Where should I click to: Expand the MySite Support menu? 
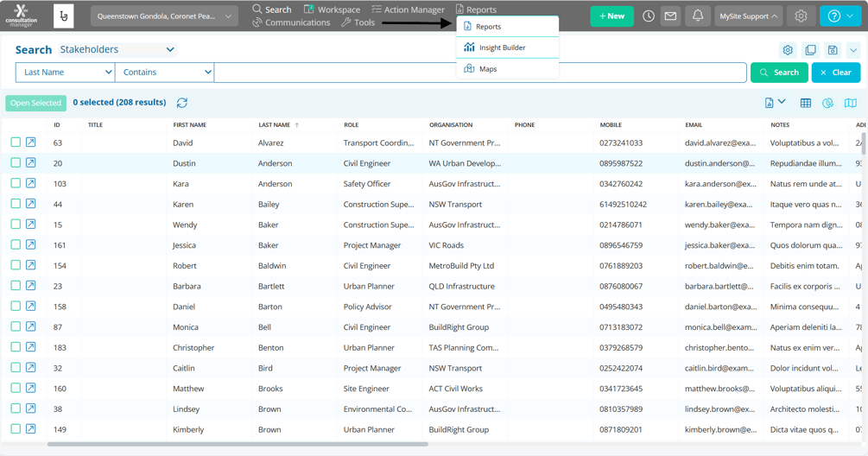(x=748, y=16)
